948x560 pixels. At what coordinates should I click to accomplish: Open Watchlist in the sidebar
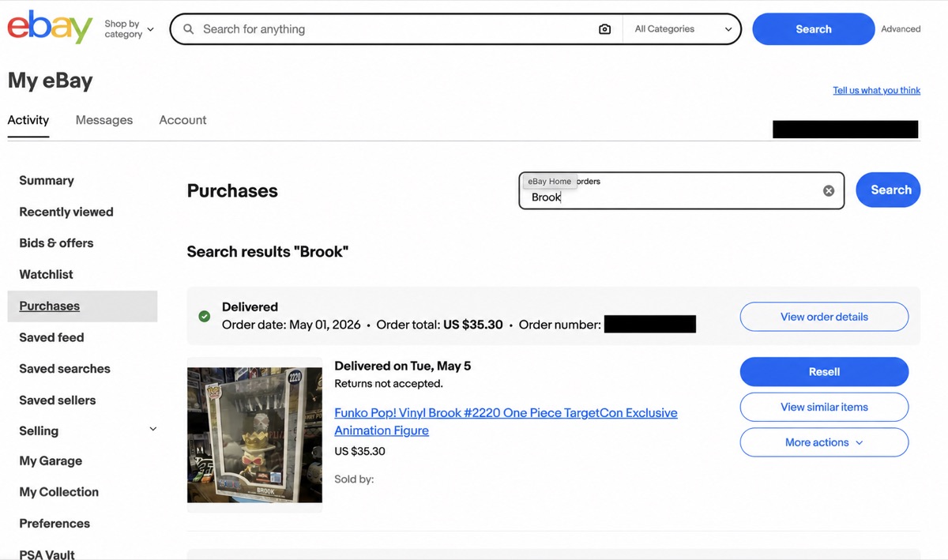pyautogui.click(x=46, y=274)
